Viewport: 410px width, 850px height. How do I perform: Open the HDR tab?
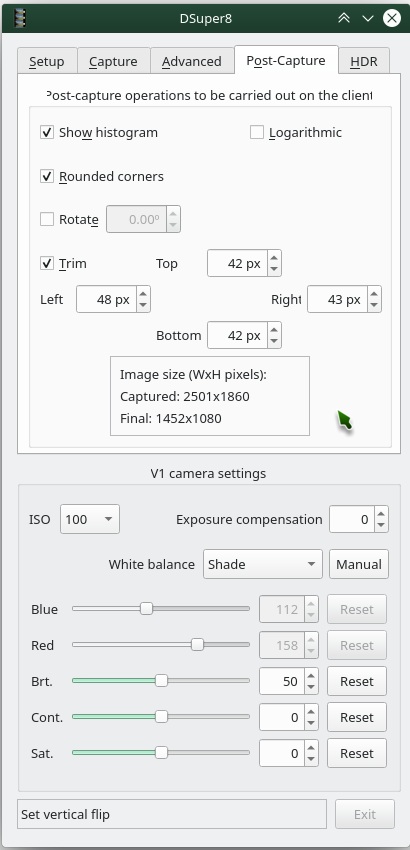[364, 61]
